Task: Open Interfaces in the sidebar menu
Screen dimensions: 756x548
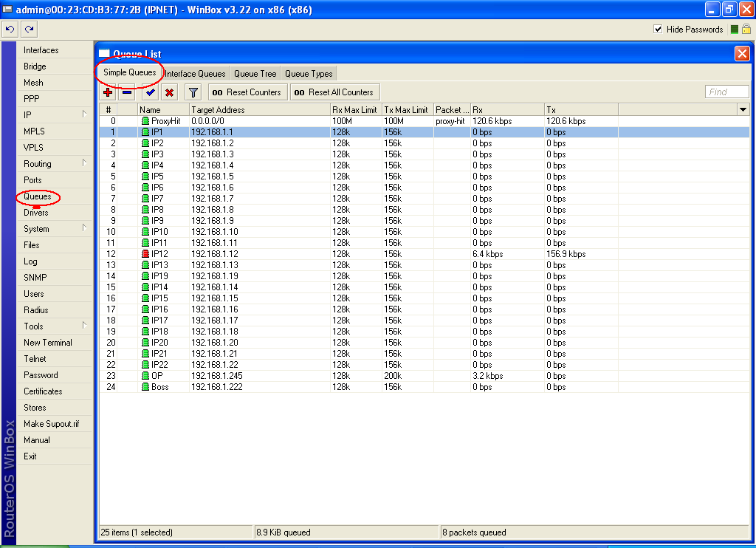Action: [x=41, y=50]
